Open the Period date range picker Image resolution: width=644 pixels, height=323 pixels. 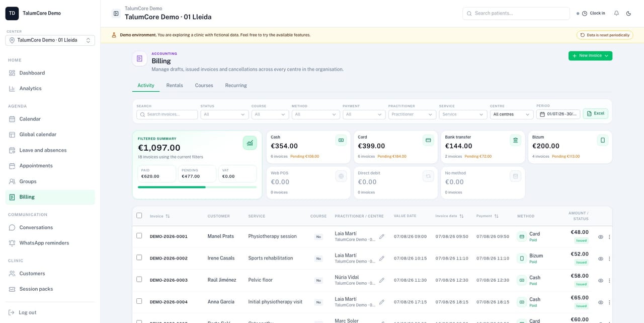pos(558,114)
